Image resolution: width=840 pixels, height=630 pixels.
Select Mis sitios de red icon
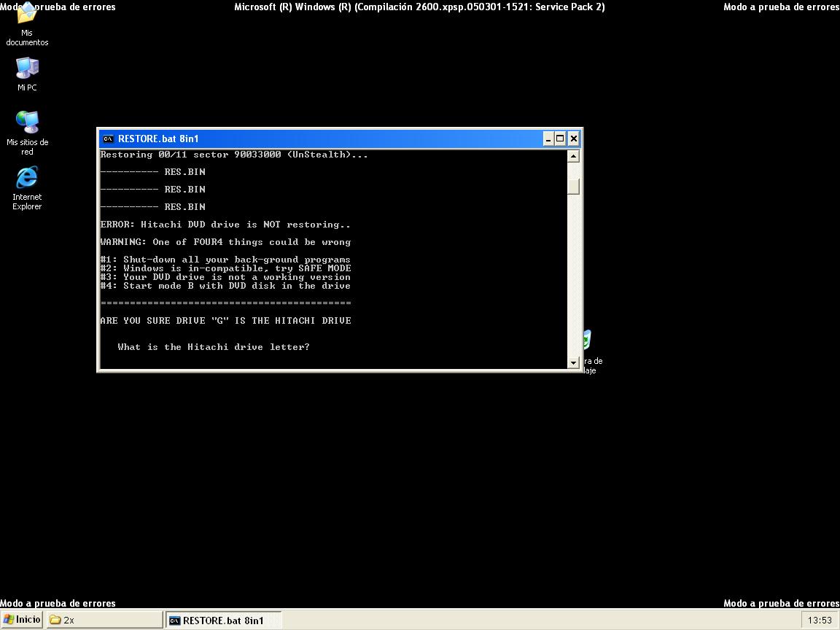tap(27, 133)
